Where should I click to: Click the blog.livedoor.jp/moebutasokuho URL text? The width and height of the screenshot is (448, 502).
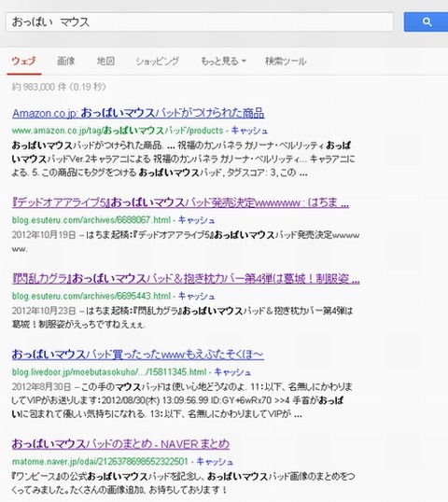tap(109, 372)
